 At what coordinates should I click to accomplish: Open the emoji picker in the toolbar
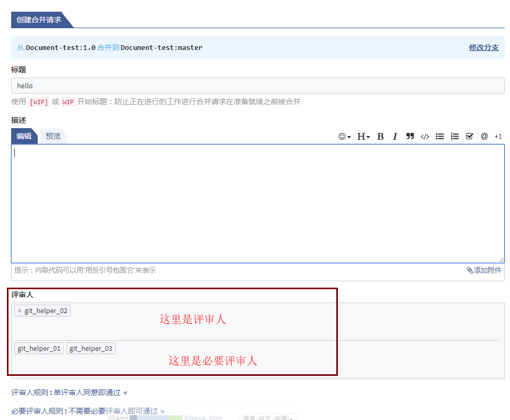(x=344, y=137)
